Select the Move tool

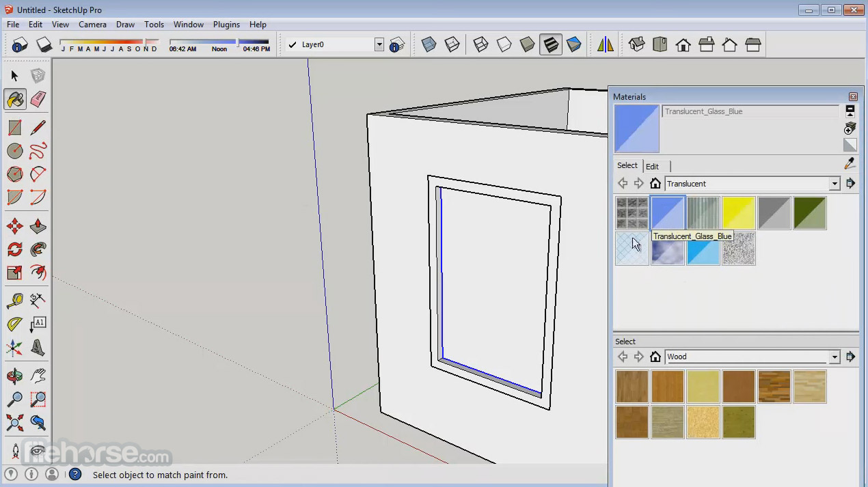[x=14, y=226]
